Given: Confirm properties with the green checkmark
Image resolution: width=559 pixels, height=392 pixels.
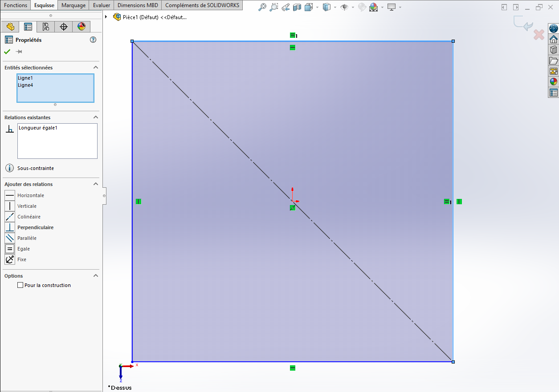Looking at the screenshot, I should [7, 52].
